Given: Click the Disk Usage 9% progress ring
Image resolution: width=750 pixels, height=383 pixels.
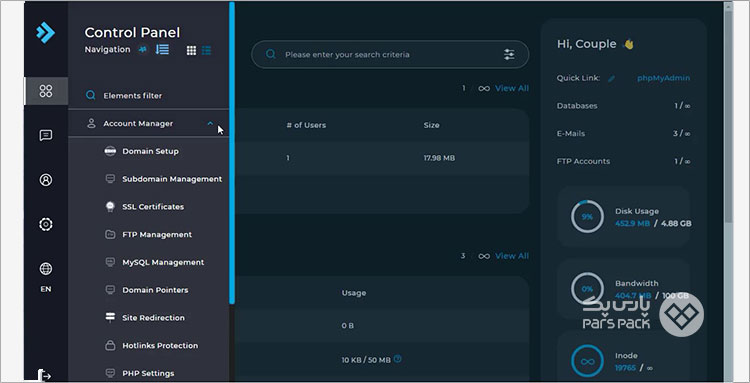Looking at the screenshot, I should (587, 217).
